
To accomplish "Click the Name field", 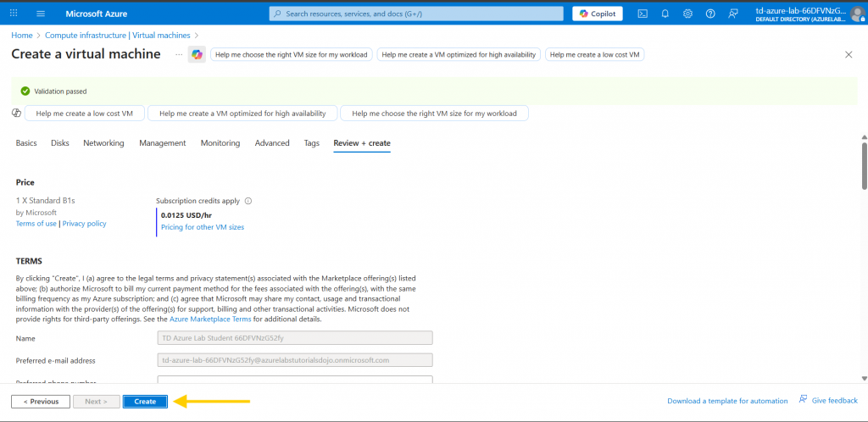I will (295, 338).
